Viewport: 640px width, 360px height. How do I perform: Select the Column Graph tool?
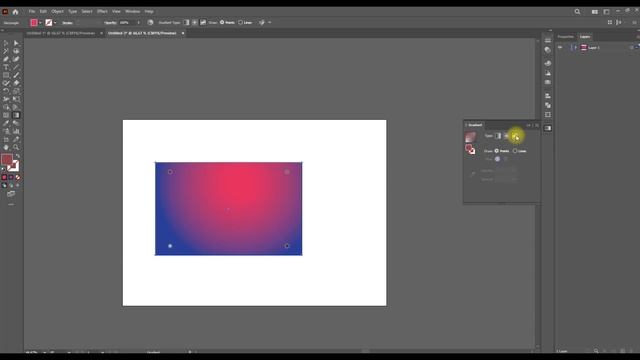pos(16,131)
